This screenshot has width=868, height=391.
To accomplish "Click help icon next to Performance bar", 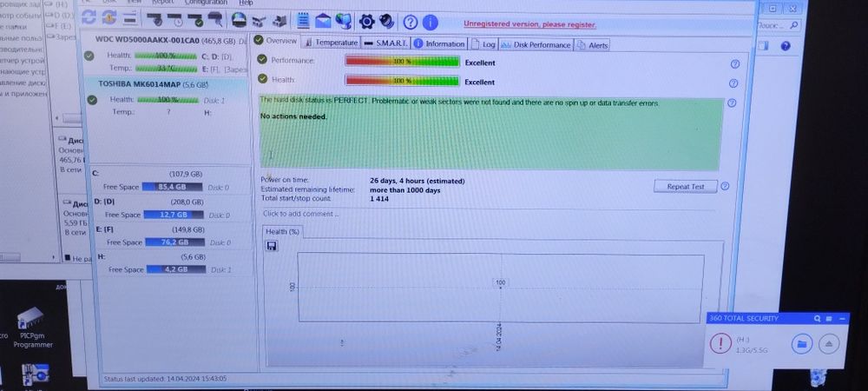I will pyautogui.click(x=734, y=64).
